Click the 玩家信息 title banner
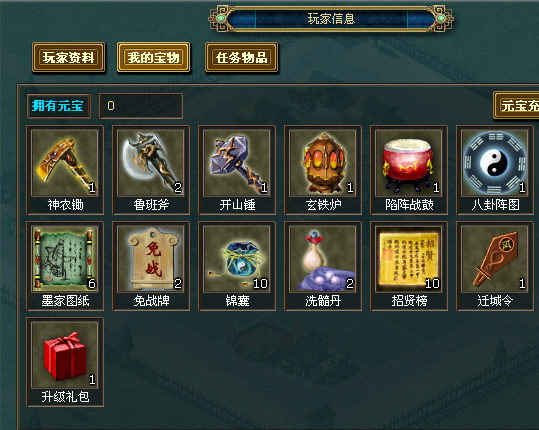The height and width of the screenshot is (430, 539). pos(331,19)
